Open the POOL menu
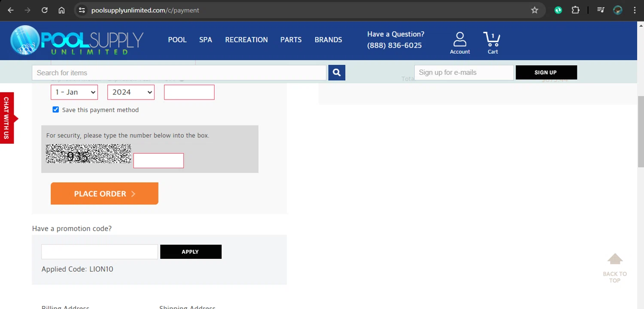The height and width of the screenshot is (309, 644). click(x=177, y=39)
